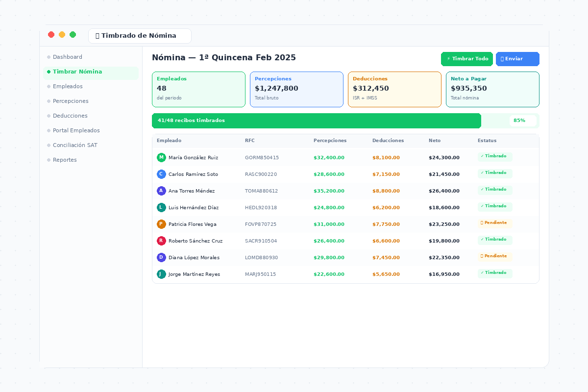Click the Timbrado badge for Luis Hernández
The image size is (588, 392).
point(495,206)
